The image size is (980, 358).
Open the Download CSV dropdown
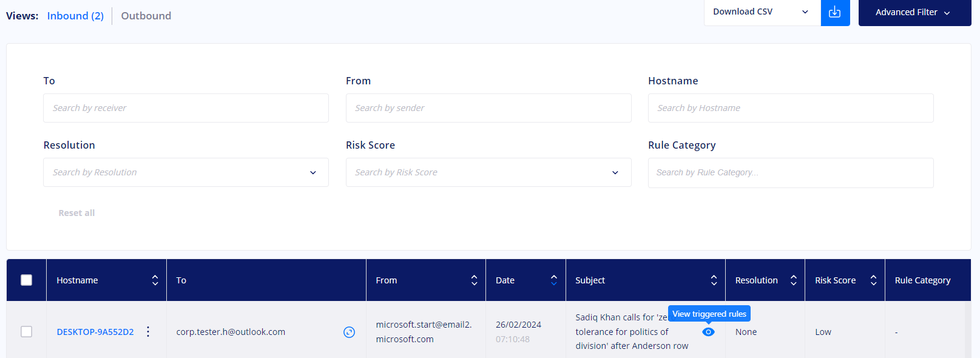pyautogui.click(x=762, y=12)
